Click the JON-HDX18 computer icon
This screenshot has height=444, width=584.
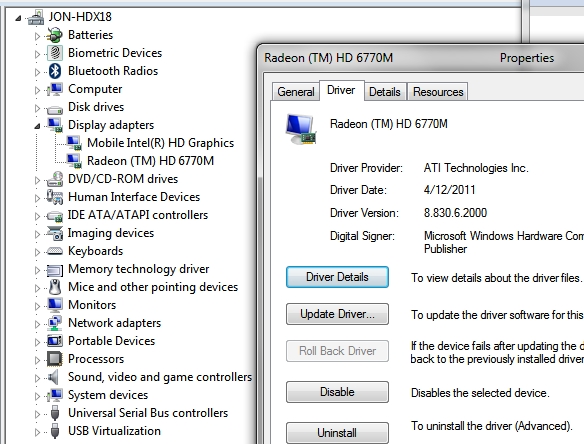click(x=36, y=17)
